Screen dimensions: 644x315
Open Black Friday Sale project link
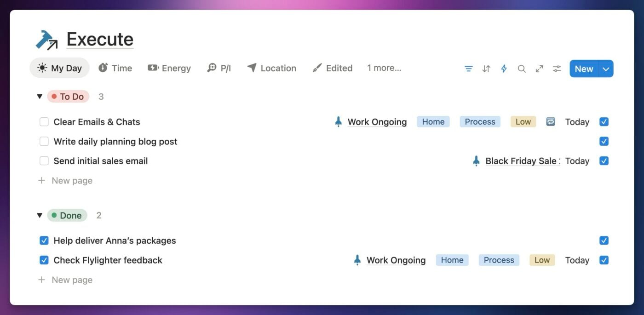pyautogui.click(x=522, y=161)
